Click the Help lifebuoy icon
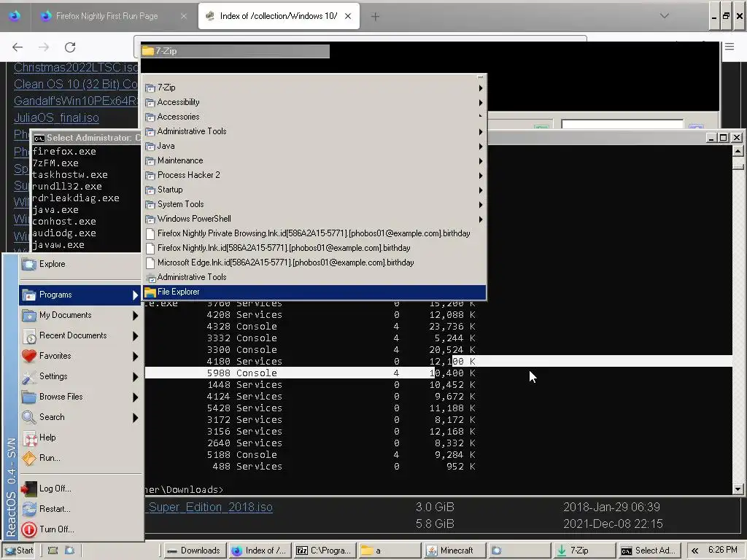Screen dimensions: 747x560 coord(30,438)
